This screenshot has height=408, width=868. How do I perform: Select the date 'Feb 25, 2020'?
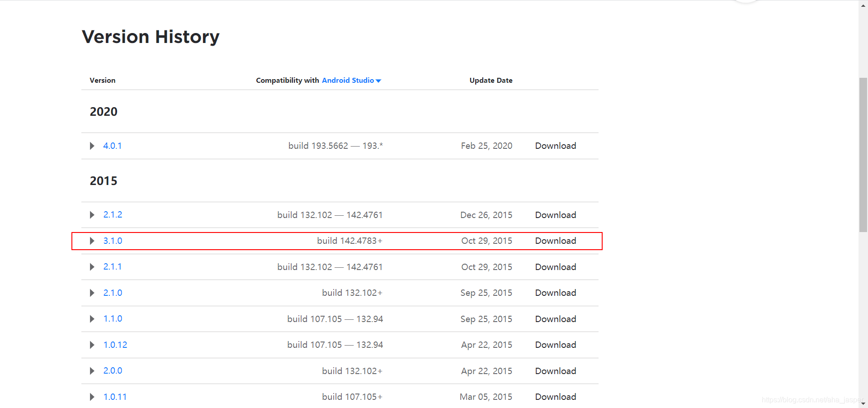(x=486, y=146)
